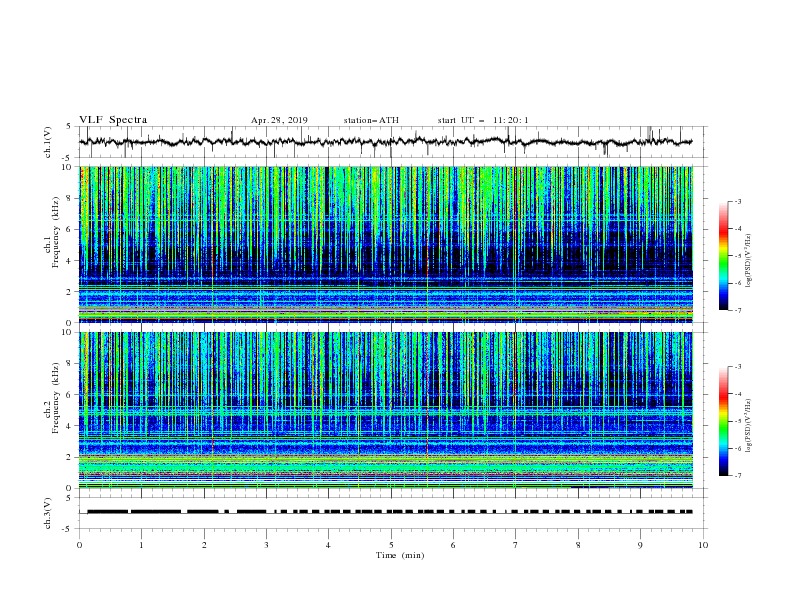Select the date text "Apr. 28, 2019"
Screen dimensions: 792x612
click(279, 120)
